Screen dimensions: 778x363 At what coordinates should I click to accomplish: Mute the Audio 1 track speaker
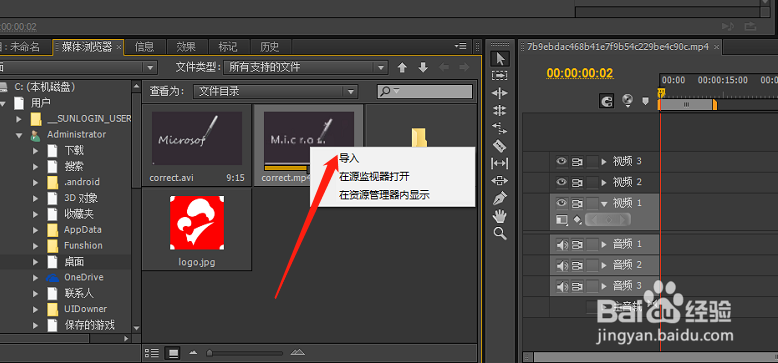562,244
